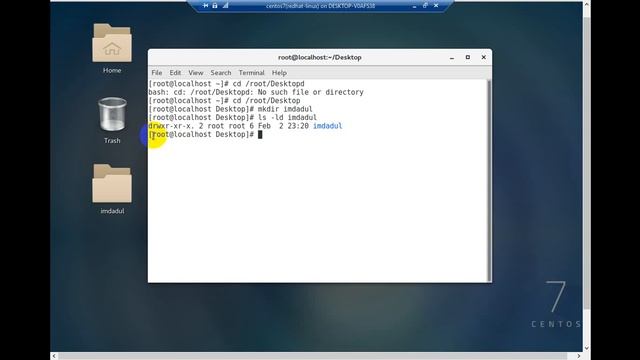Click the Home label under desktop folder
The image size is (640, 360).
(112, 70)
